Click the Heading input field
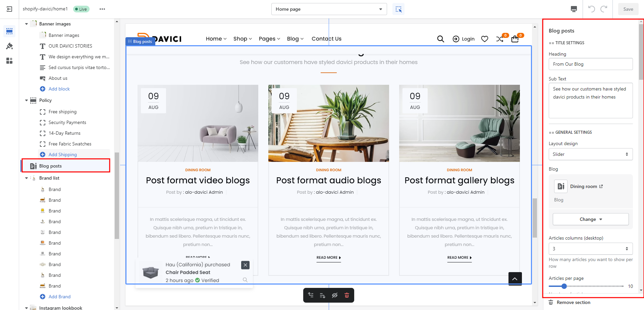The height and width of the screenshot is (310, 644). tap(590, 64)
